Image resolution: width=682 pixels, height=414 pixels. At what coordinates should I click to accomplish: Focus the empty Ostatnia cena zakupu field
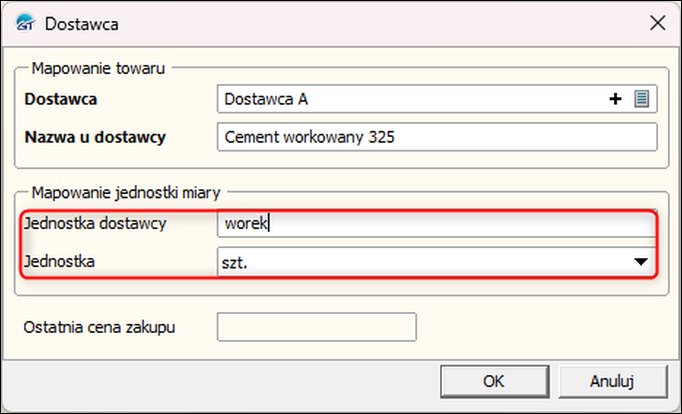point(316,327)
